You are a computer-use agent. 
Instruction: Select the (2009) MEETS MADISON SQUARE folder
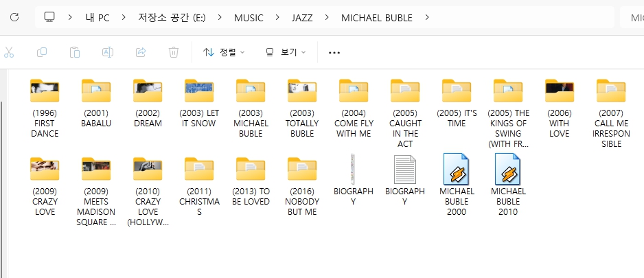click(x=96, y=192)
